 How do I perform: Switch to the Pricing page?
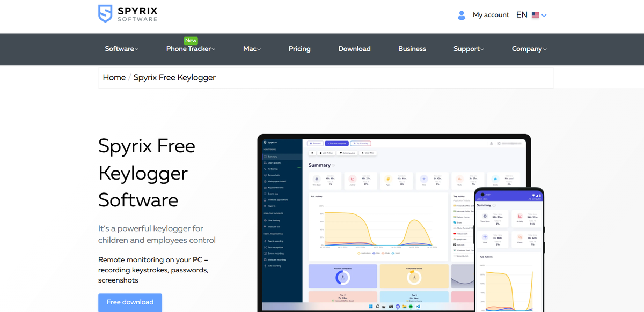click(x=299, y=49)
